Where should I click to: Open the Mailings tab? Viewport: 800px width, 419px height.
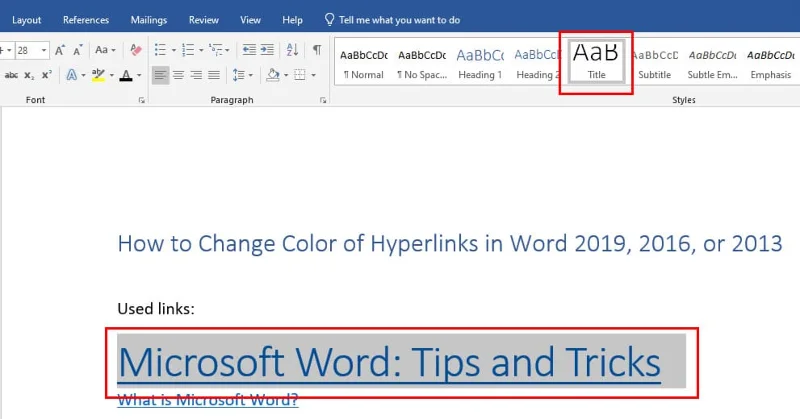coord(148,20)
